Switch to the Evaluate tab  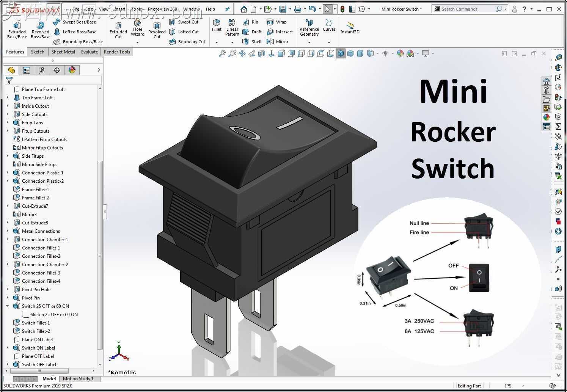point(90,52)
